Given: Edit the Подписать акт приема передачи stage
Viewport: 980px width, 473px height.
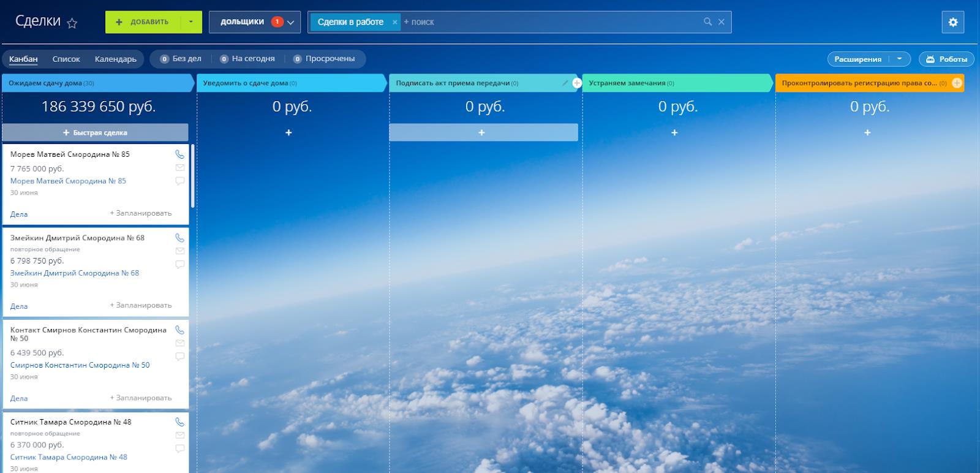Looking at the screenshot, I should tap(565, 83).
